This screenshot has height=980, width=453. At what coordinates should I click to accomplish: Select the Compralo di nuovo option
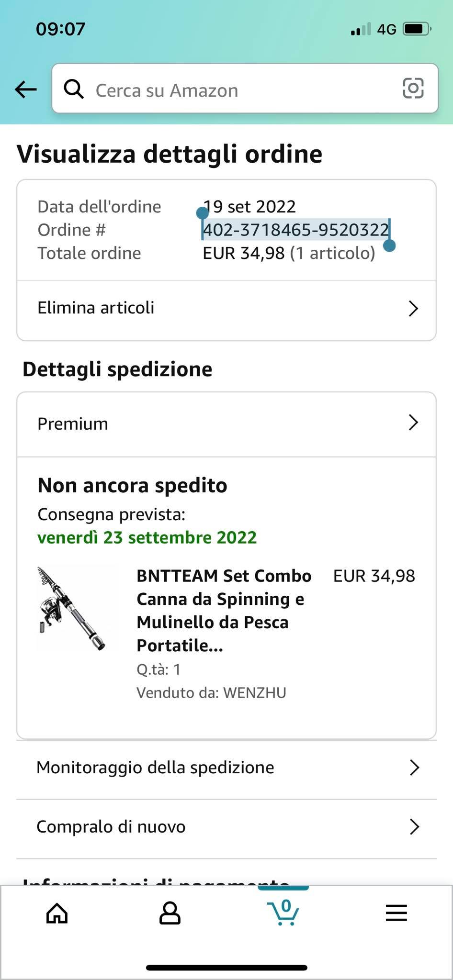pyautogui.click(x=111, y=826)
